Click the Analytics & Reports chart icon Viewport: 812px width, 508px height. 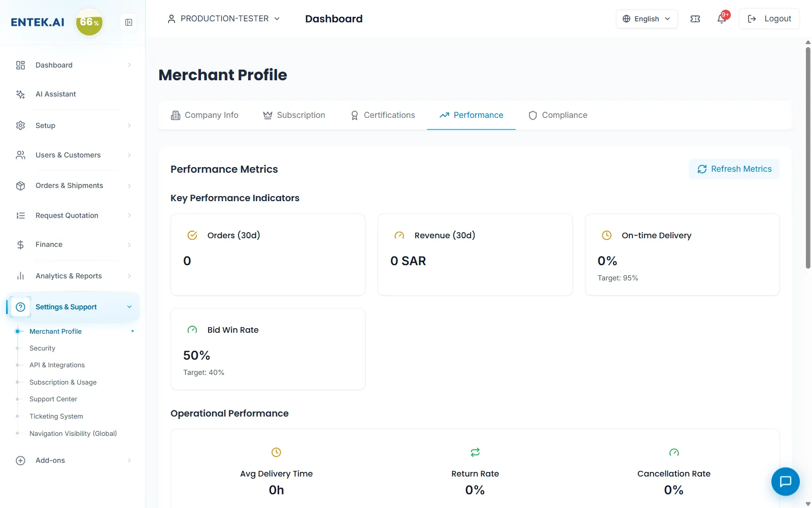pyautogui.click(x=20, y=276)
